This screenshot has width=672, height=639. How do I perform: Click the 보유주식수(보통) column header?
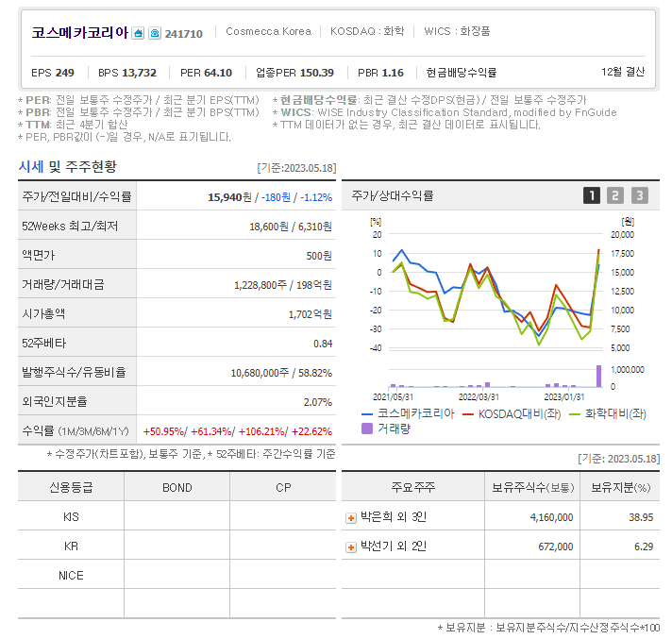coord(532,487)
